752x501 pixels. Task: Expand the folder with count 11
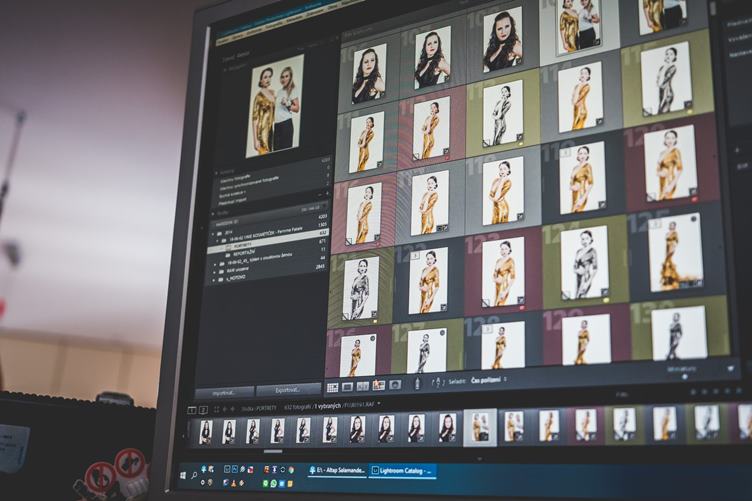click(x=215, y=264)
